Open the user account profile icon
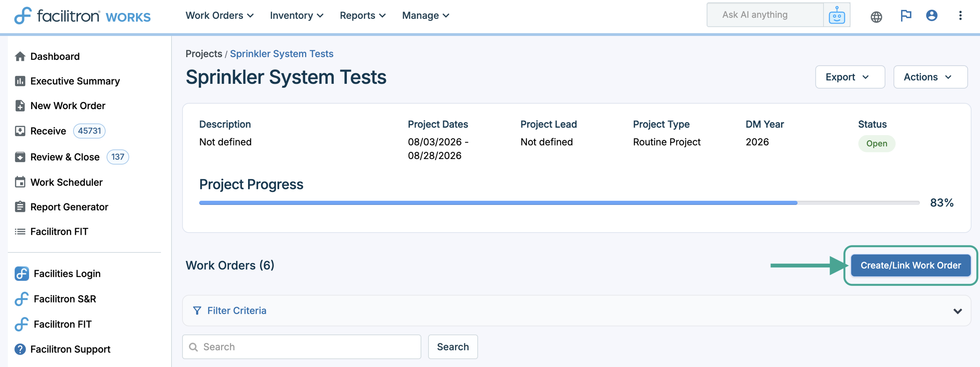This screenshot has width=980, height=367. 931,16
